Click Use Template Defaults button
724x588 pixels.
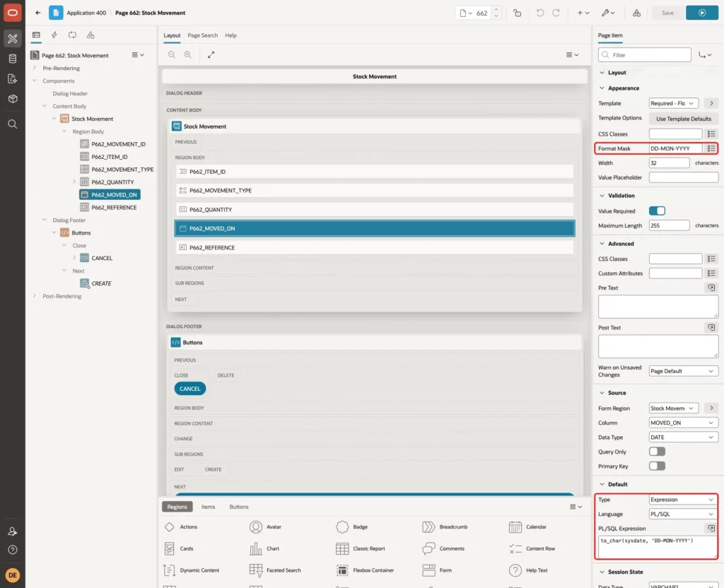coord(684,119)
